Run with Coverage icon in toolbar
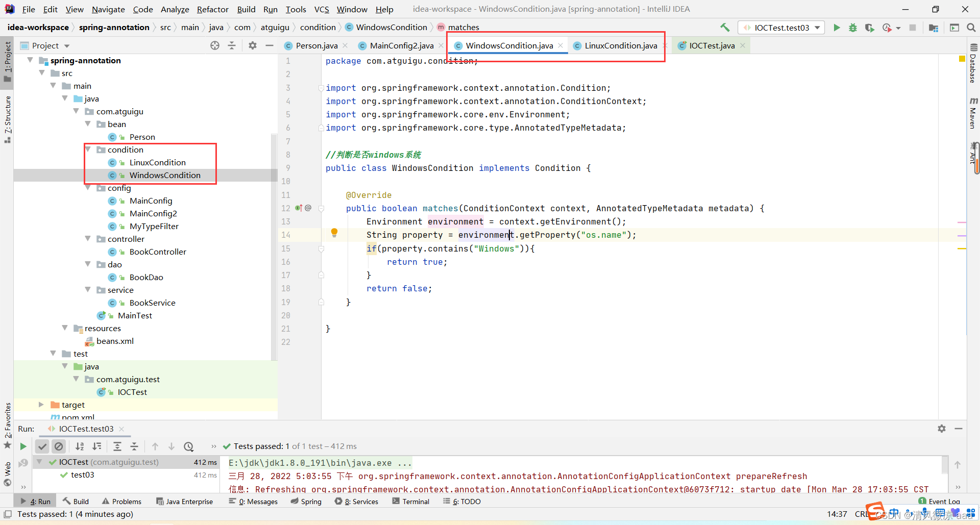The width and height of the screenshot is (980, 525). point(869,28)
